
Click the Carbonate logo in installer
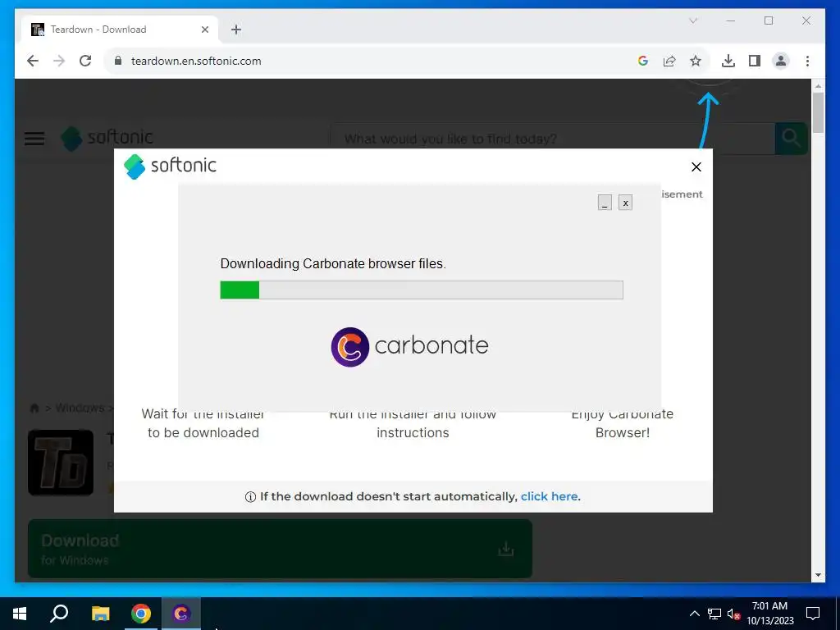click(x=410, y=347)
